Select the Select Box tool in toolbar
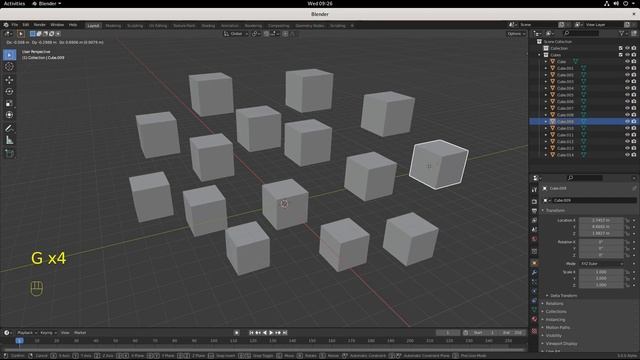This screenshot has height=360, width=640. [x=9, y=55]
